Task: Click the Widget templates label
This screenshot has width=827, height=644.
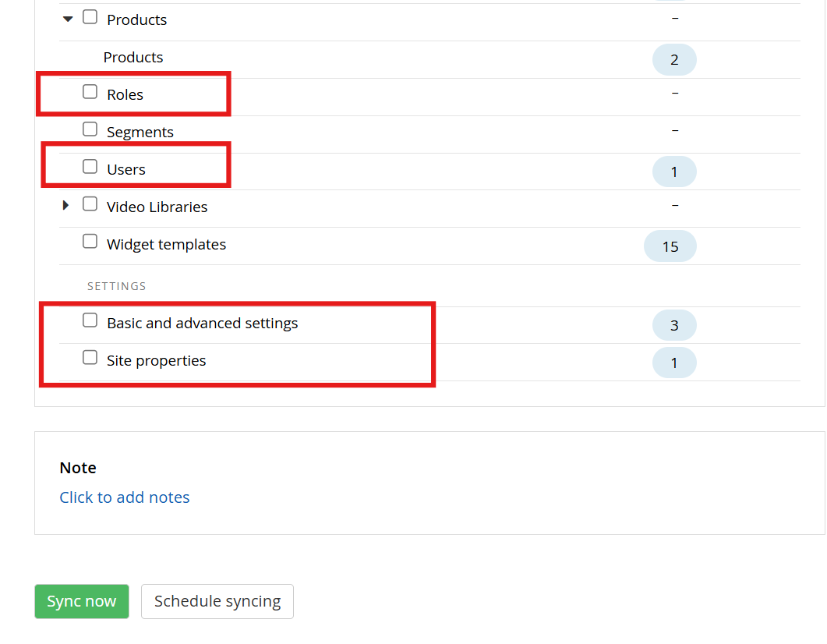Action: [166, 245]
